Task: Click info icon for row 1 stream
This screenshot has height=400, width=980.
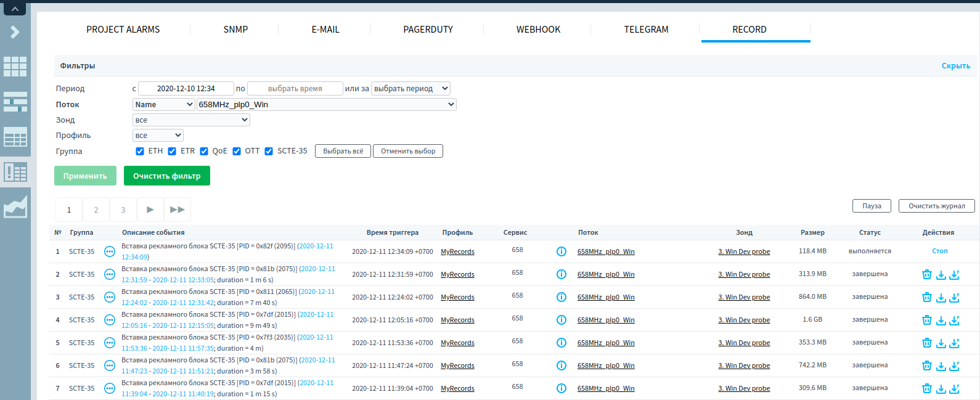Action: tap(561, 251)
